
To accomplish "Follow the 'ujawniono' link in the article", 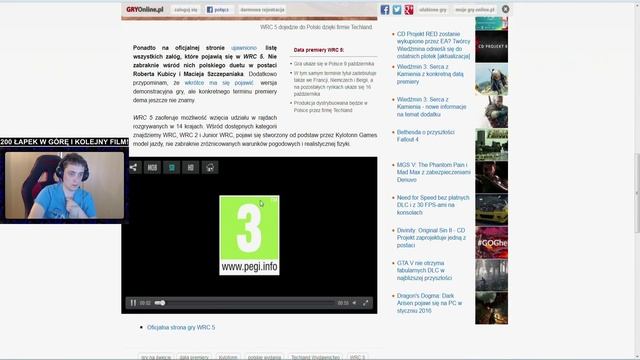I will pyautogui.click(x=244, y=48).
